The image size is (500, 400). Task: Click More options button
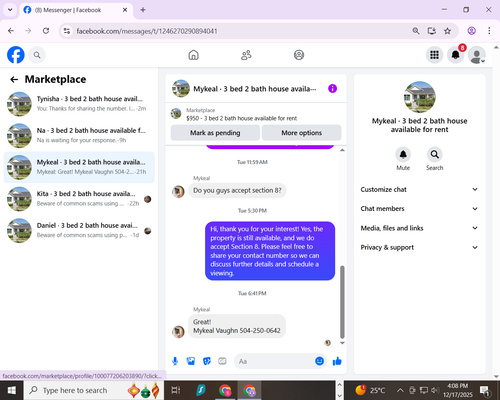point(301,133)
